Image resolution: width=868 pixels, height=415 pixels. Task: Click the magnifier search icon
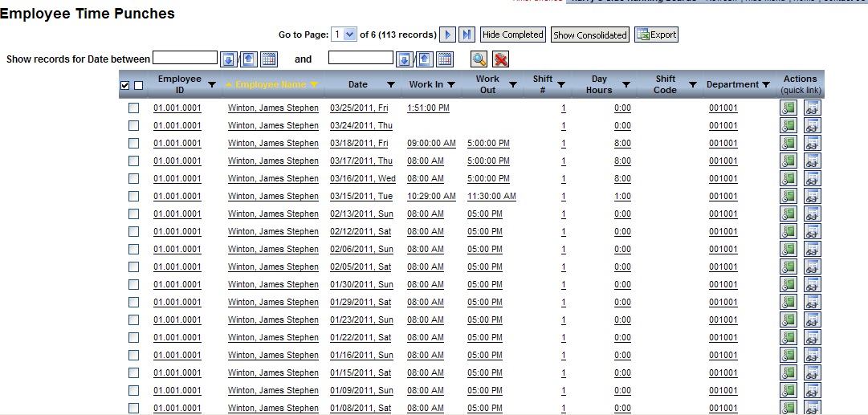coord(479,59)
